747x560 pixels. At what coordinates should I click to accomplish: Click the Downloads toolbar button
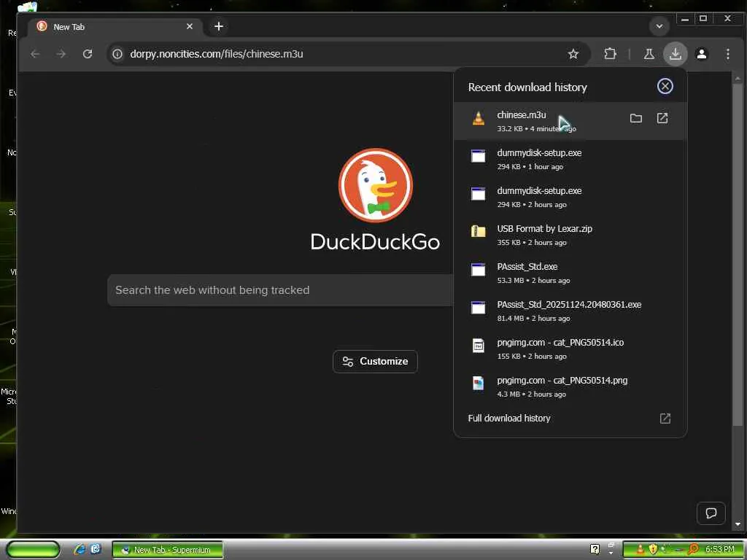(675, 54)
